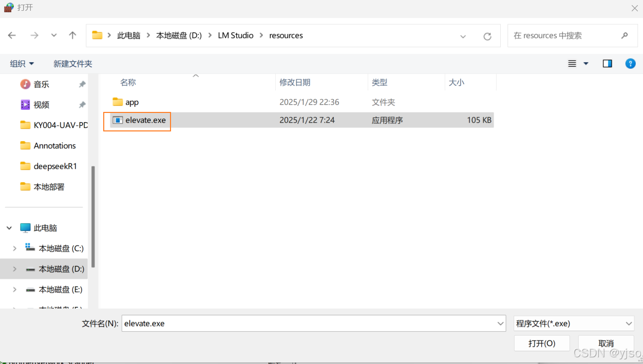Close the 打开 dialog window
This screenshot has height=364, width=643.
635,8
